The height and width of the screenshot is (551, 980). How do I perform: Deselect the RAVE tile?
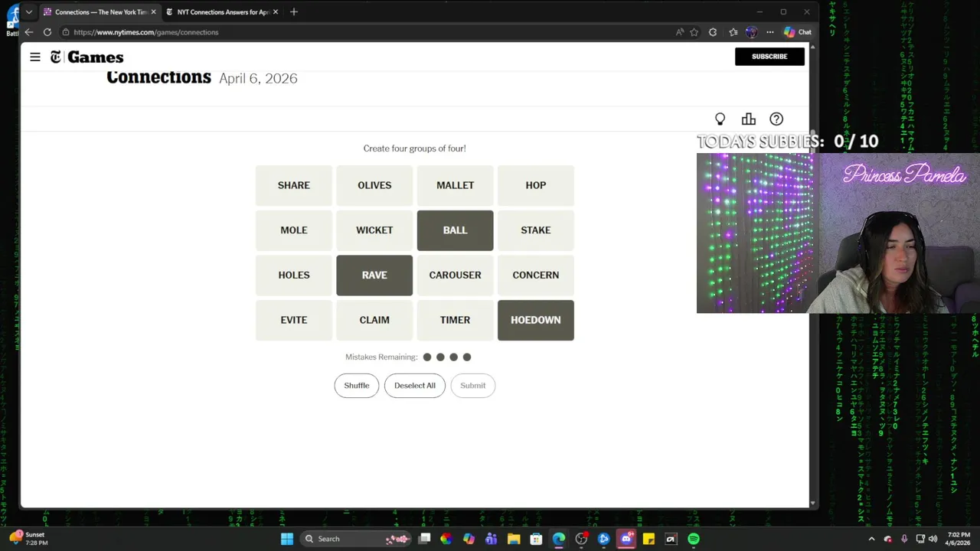click(x=374, y=275)
